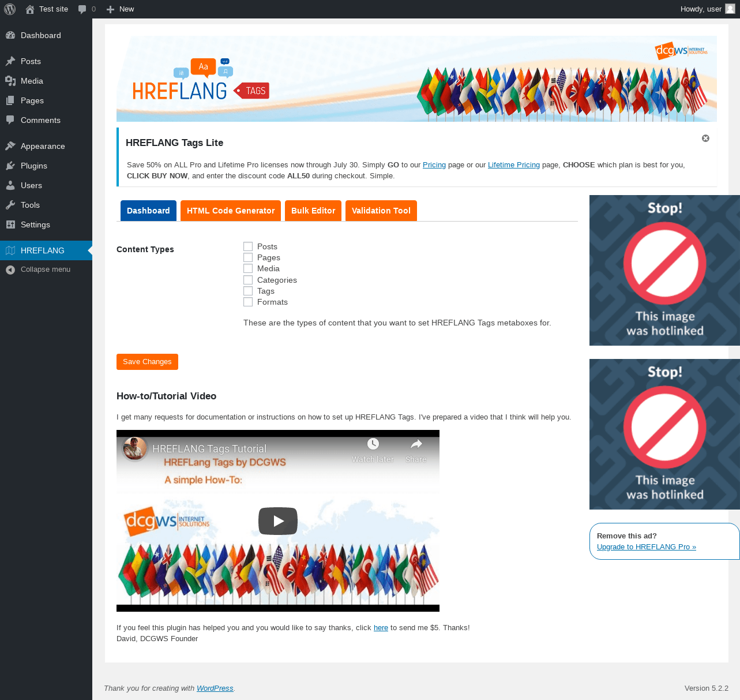Click the Save Changes button
The height and width of the screenshot is (700, 740).
coord(147,362)
